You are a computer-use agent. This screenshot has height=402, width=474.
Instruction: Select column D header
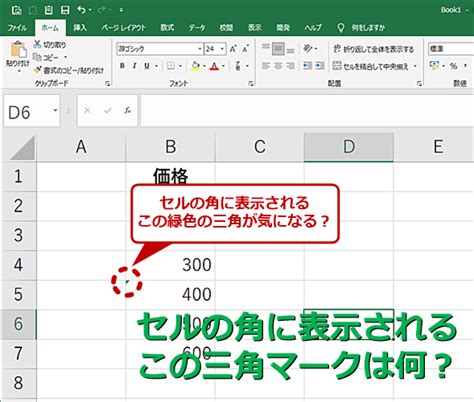click(x=349, y=147)
